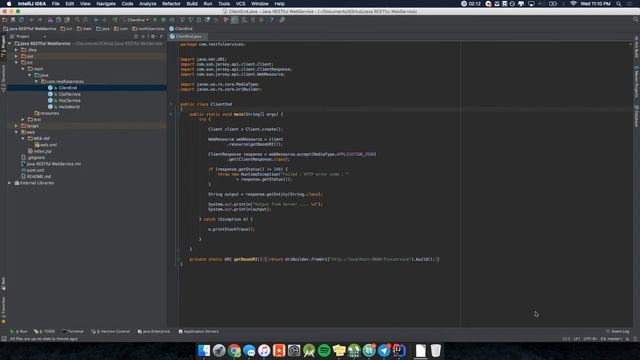Close the ClientEnd.java editor tab
This screenshot has height=360, width=640.
204,36
